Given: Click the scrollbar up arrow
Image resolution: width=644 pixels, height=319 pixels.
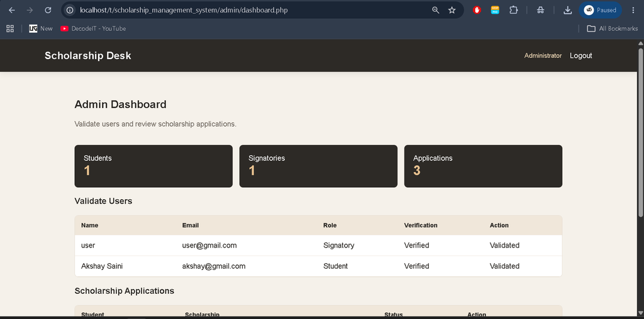Looking at the screenshot, I should click(x=640, y=43).
